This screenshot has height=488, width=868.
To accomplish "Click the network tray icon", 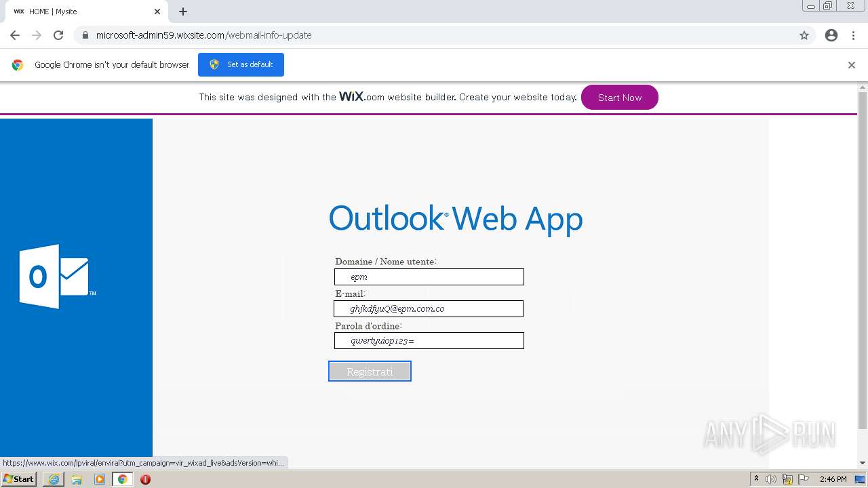I will point(787,479).
